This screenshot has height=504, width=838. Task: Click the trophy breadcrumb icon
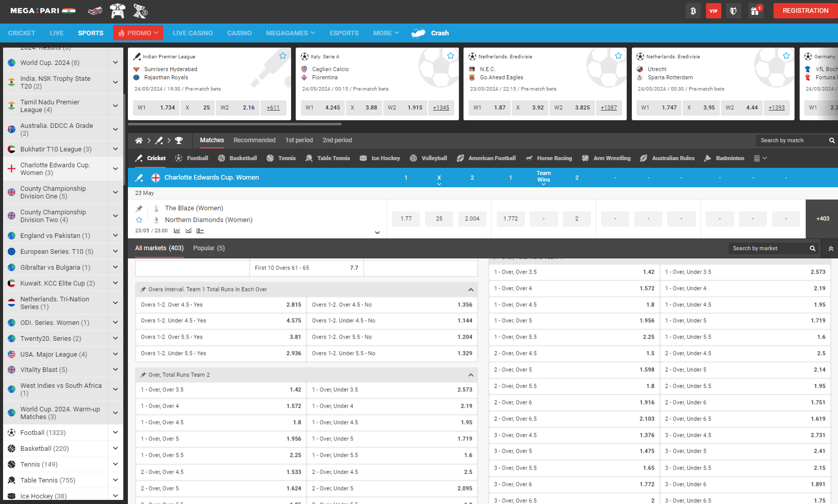(179, 140)
